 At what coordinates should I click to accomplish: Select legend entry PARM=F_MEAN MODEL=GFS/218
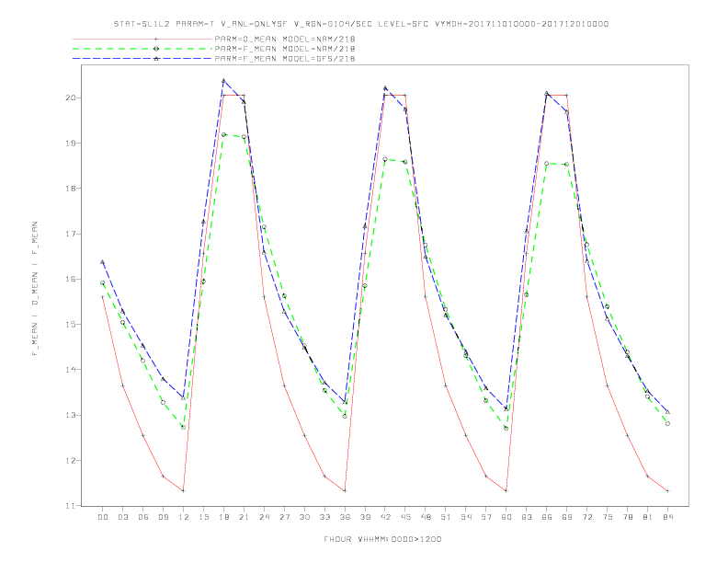pos(285,59)
